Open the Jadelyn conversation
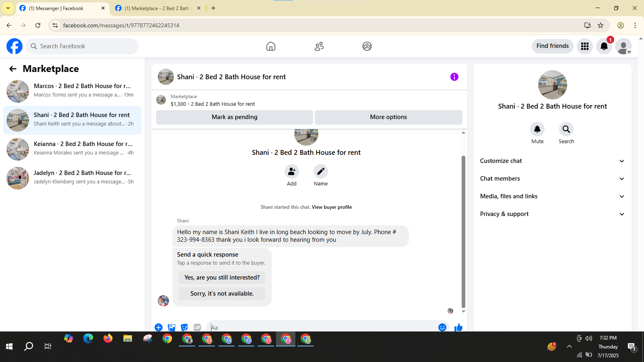 pos(72,178)
